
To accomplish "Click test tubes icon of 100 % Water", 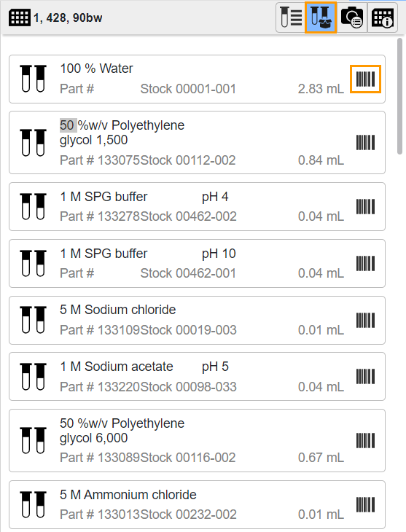I will (x=33, y=79).
